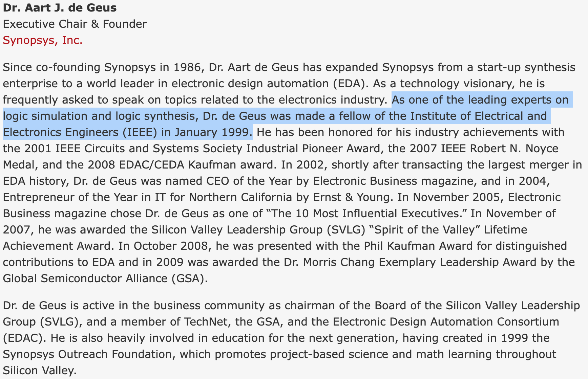Click the words "Synopsys Outreach Foundation"
This screenshot has height=379, width=588.
[89, 354]
